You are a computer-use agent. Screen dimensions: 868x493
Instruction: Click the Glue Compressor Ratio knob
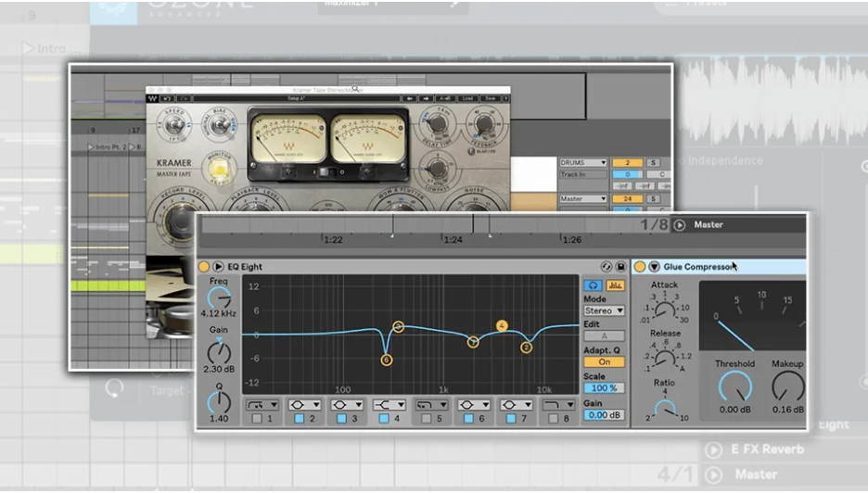point(664,409)
